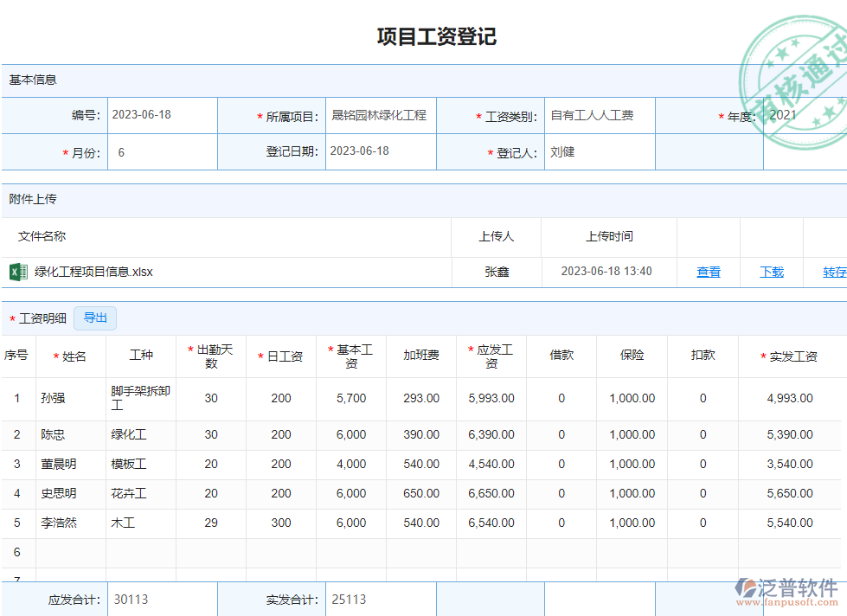Open the 所属项目 field 晟铭园林绿化工程
The image size is (847, 616).
381,115
